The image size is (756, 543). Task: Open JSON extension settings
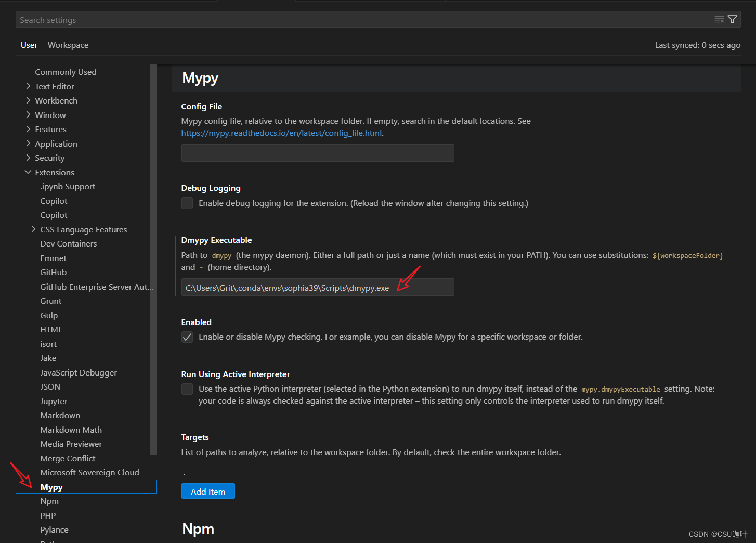click(x=50, y=386)
